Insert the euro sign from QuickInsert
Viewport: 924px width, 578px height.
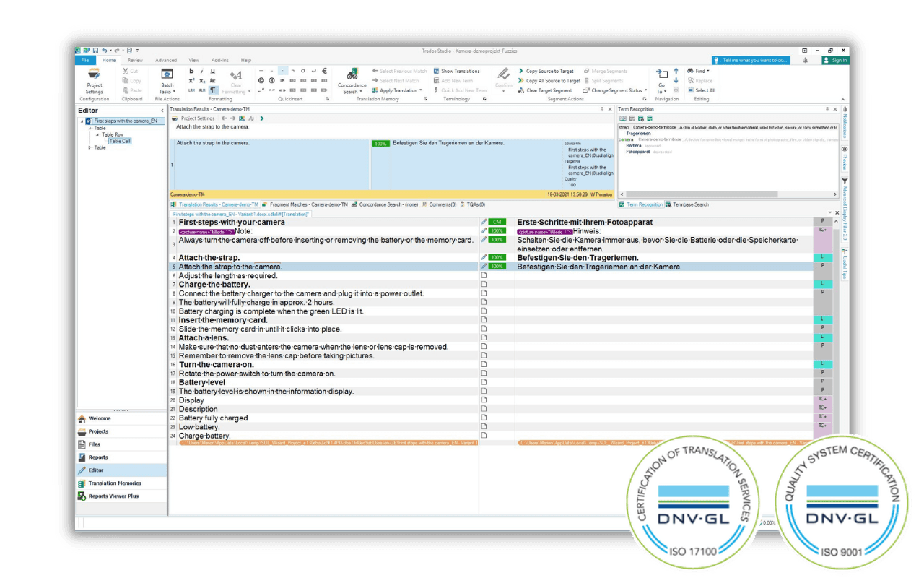(324, 72)
